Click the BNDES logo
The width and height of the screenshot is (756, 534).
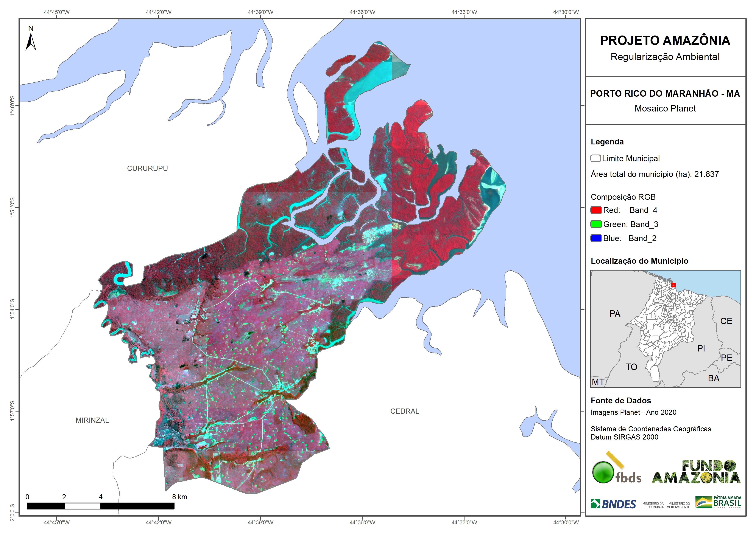tap(613, 504)
